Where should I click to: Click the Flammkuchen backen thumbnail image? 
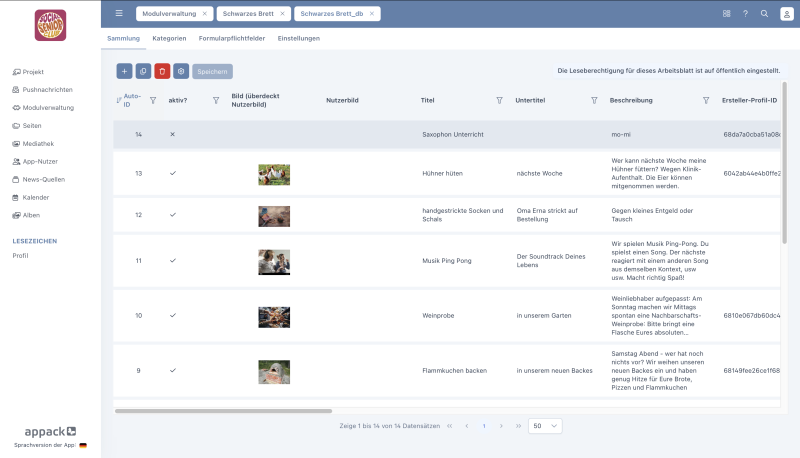pos(274,371)
